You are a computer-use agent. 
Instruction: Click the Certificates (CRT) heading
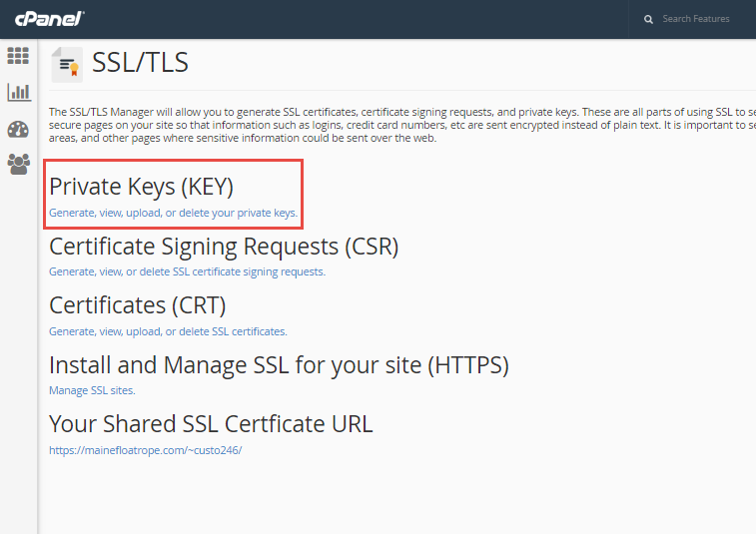tap(137, 304)
